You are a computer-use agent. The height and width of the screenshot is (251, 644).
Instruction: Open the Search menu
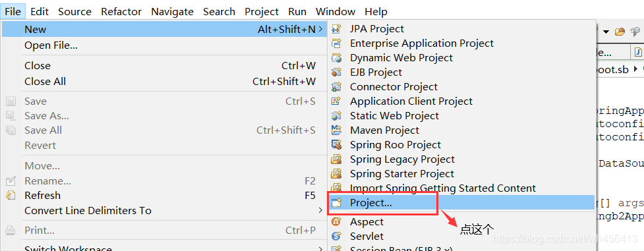(x=220, y=11)
